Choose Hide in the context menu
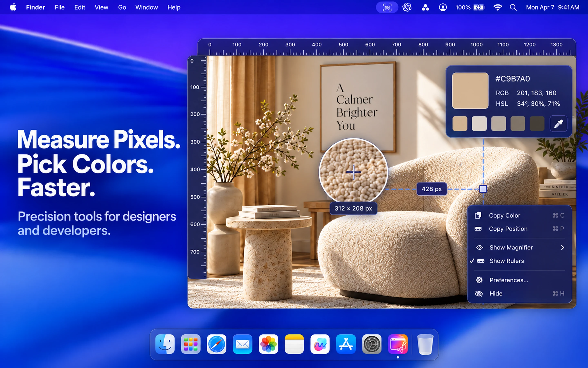Image resolution: width=588 pixels, height=368 pixels. tap(519, 293)
